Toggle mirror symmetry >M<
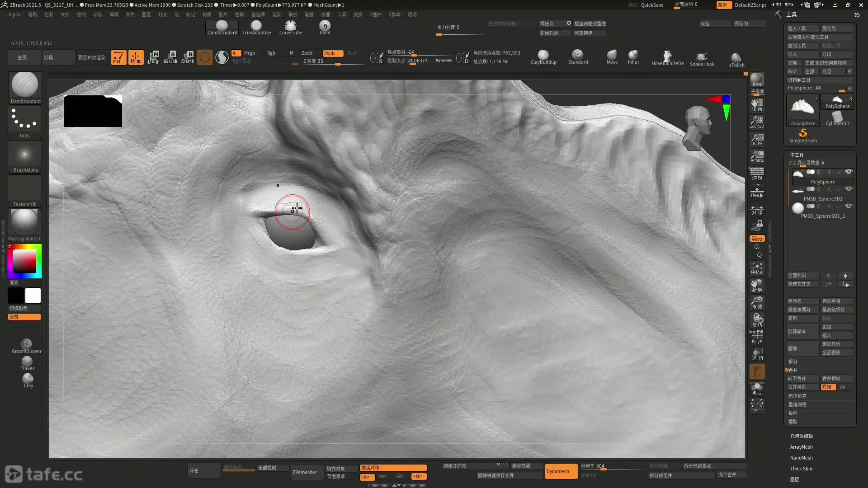868x488 pixels. pyautogui.click(x=419, y=477)
